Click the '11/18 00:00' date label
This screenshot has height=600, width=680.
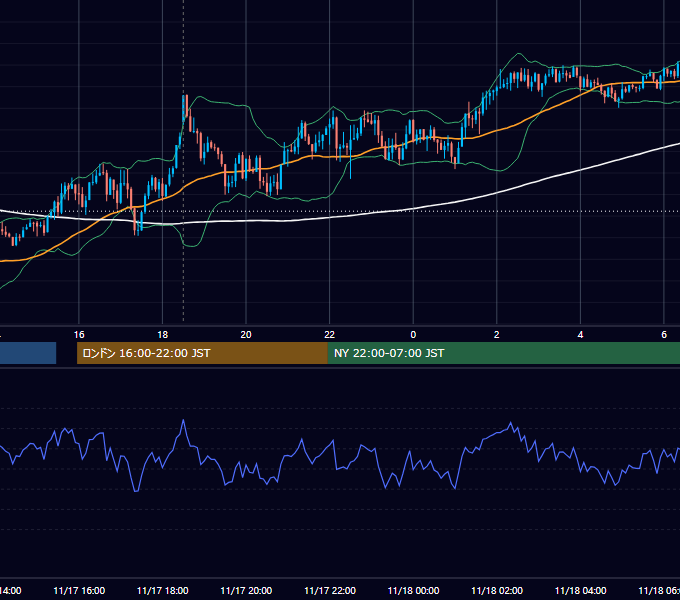pyautogui.click(x=413, y=590)
